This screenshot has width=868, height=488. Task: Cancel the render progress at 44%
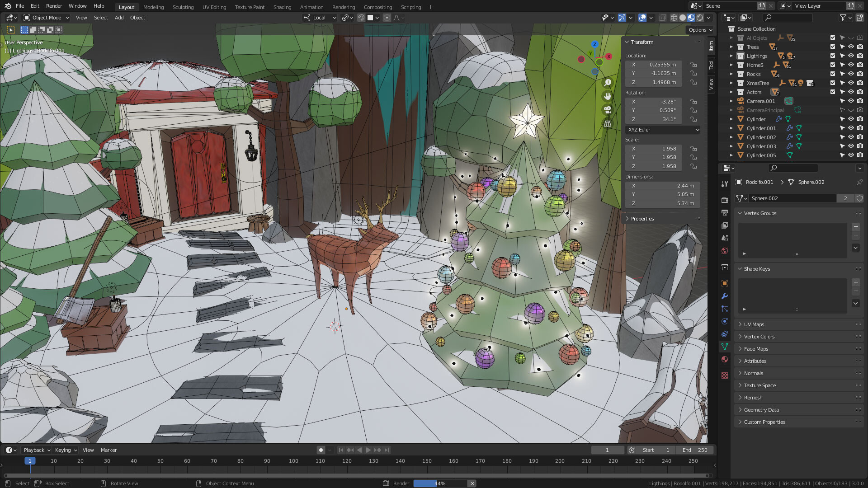click(472, 483)
